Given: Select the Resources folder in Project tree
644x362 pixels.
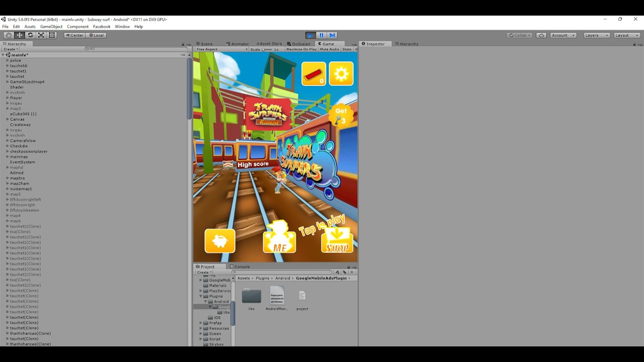Looking at the screenshot, I should coord(219,328).
